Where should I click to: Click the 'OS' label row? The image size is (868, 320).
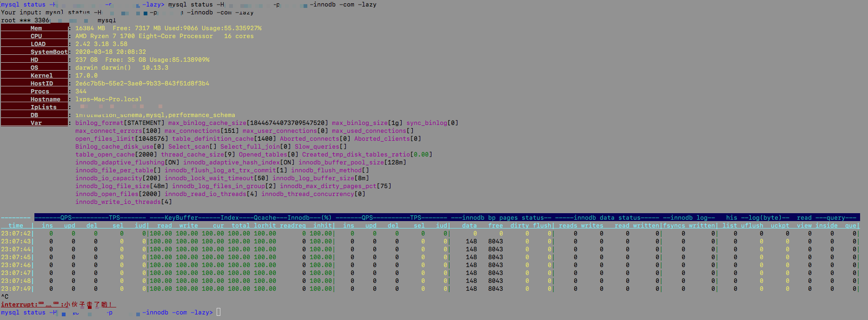34,67
